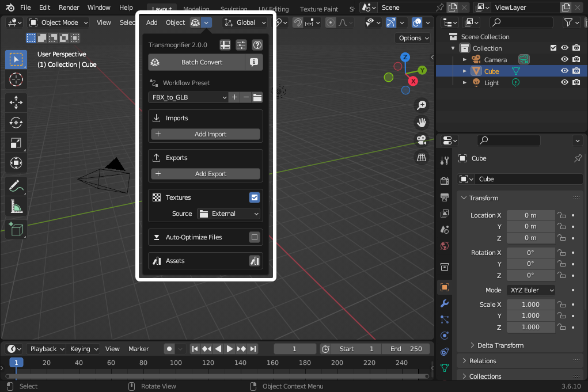Open the Render menu
This screenshot has height=392, width=588.
(x=69, y=7)
